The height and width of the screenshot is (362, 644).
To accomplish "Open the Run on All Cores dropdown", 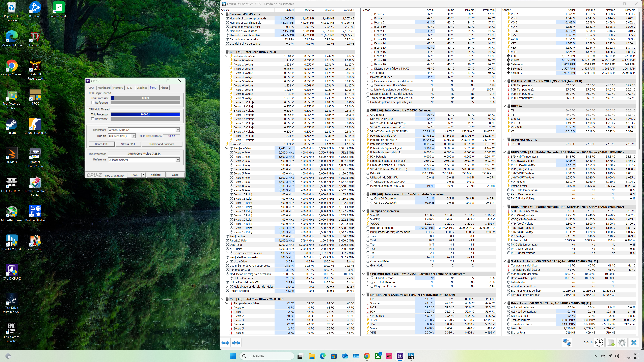I will [133, 136].
